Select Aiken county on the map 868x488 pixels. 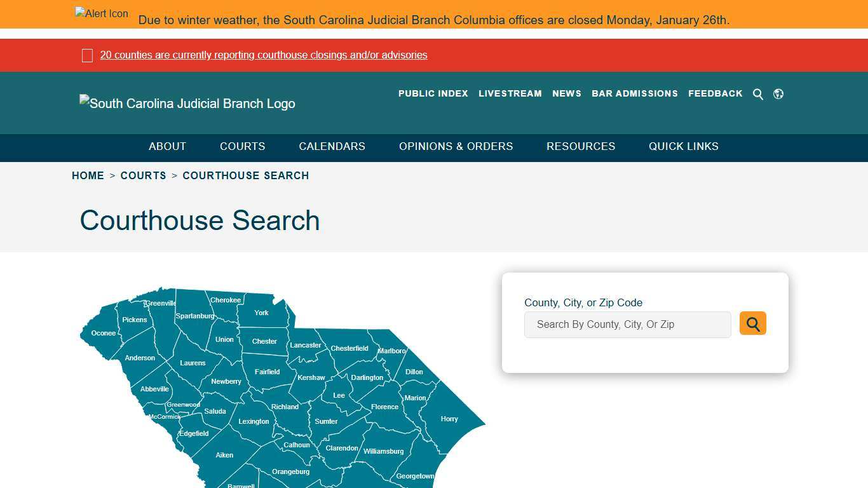(x=224, y=455)
